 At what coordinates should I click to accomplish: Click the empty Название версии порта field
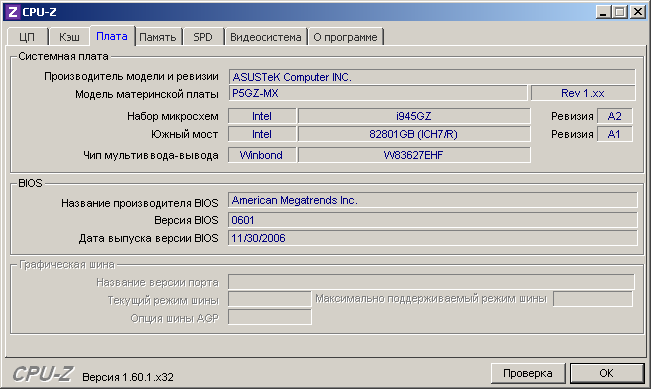tap(431, 282)
